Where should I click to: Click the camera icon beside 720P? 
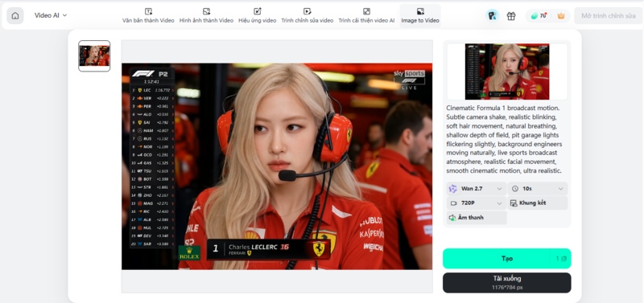[x=453, y=203]
